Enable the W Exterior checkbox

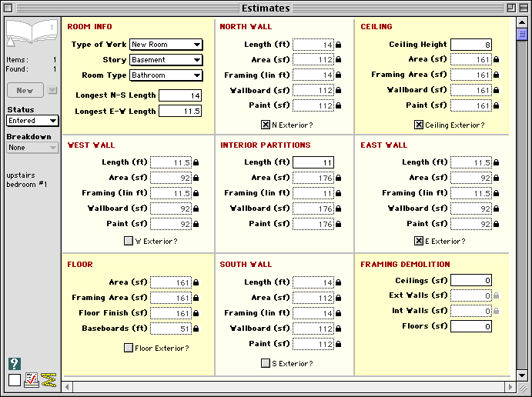click(129, 241)
